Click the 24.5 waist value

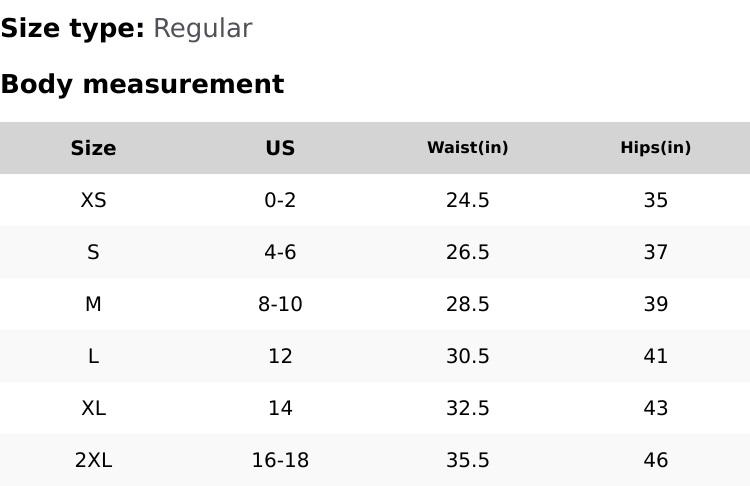(467, 200)
